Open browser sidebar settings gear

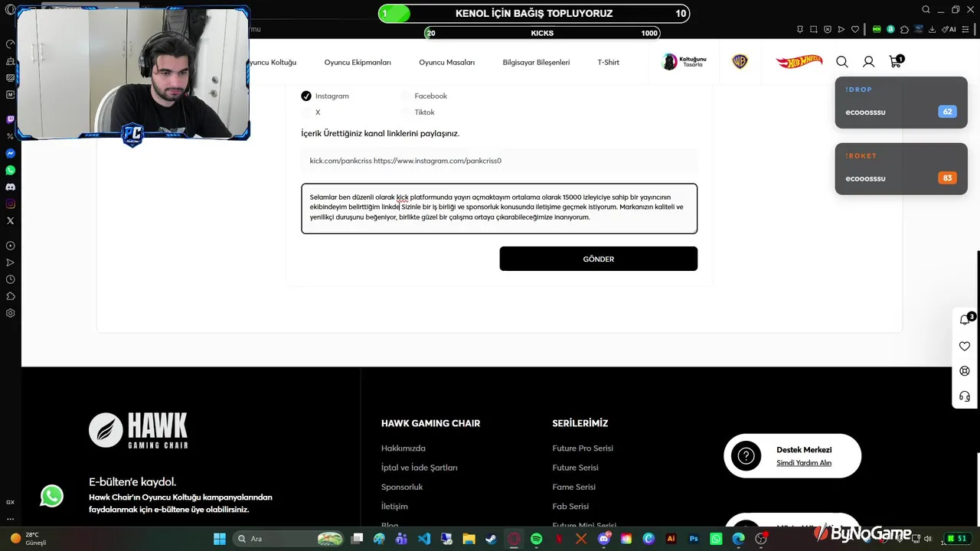pyautogui.click(x=10, y=313)
